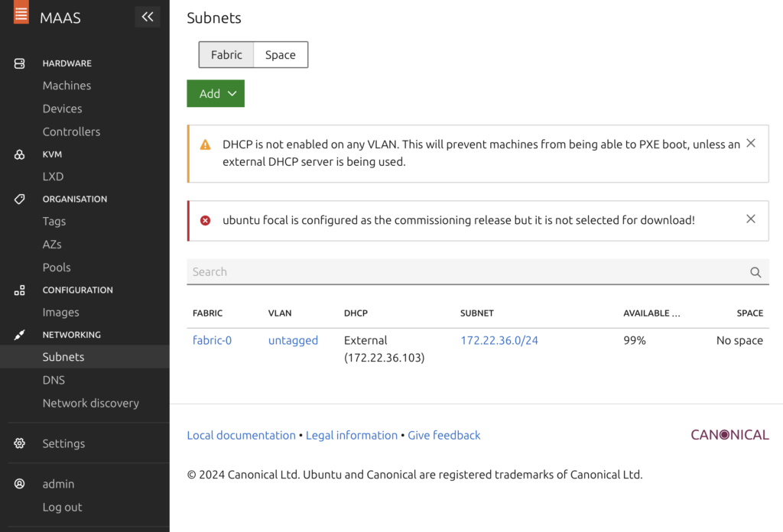Click the Configuration blocks icon
The image size is (783, 532).
pyautogui.click(x=19, y=290)
